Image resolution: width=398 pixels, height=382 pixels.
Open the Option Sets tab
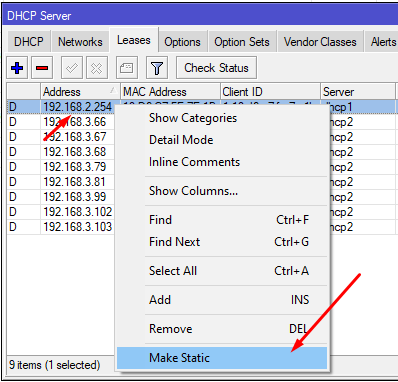[242, 42]
